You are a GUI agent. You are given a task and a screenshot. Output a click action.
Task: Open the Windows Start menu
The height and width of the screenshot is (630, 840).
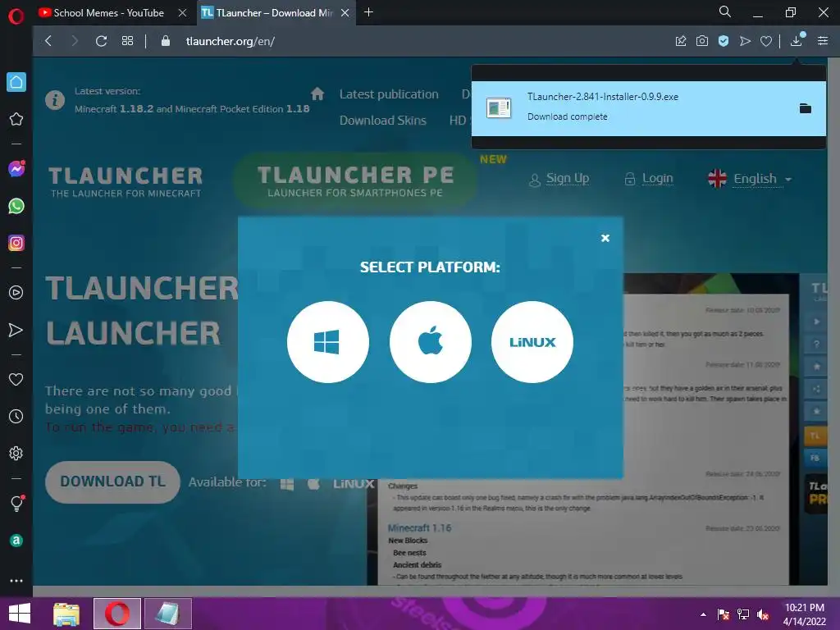[x=20, y=614]
